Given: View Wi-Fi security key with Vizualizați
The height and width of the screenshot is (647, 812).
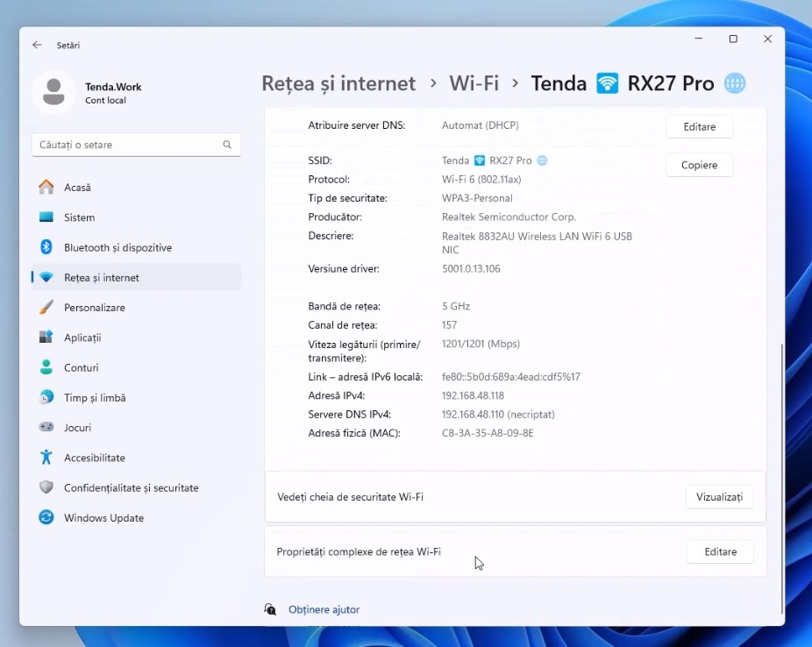Looking at the screenshot, I should pos(719,497).
